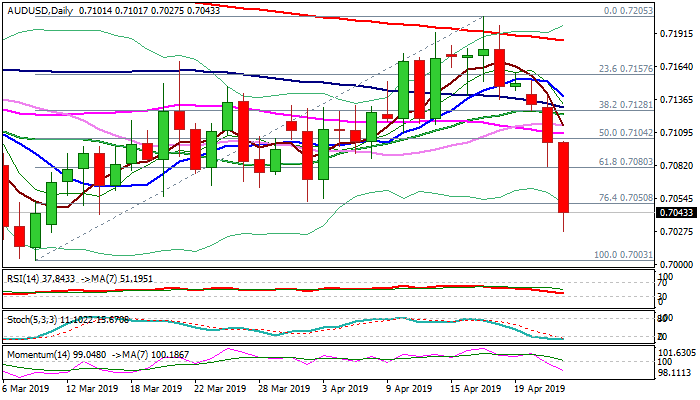Select the last large red candlestick
This screenshot has width=700, height=400.
pos(564,177)
